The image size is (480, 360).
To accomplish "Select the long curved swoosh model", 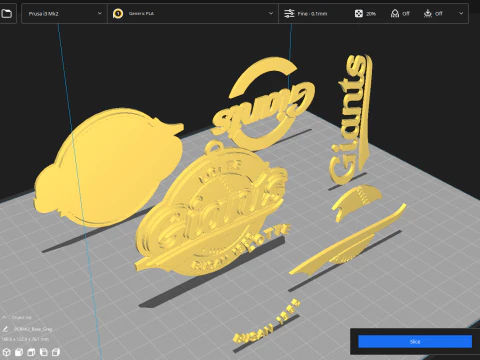I will [x=348, y=242].
